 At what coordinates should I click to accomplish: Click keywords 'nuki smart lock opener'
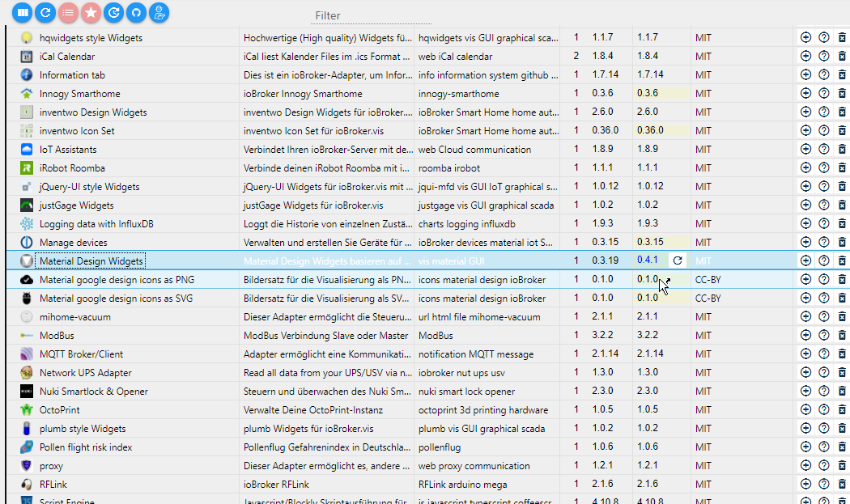pyautogui.click(x=466, y=392)
